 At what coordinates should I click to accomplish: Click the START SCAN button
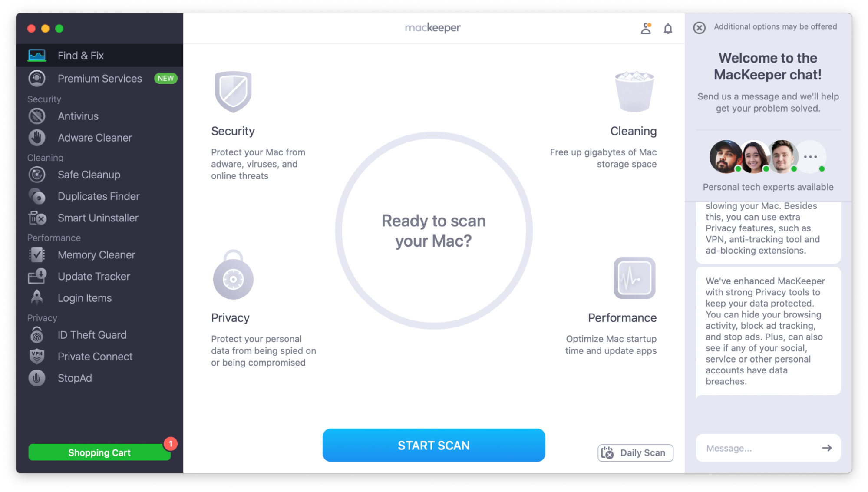click(434, 445)
